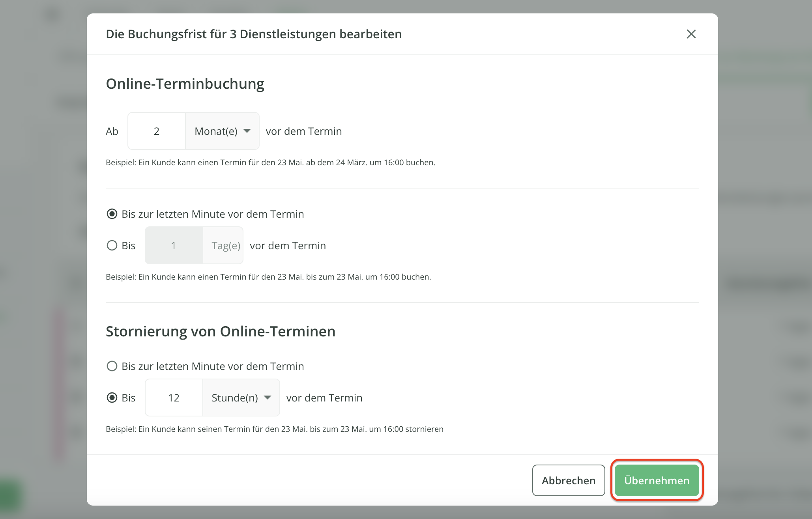
Task: Confirm changes with the Übernehmen button
Action: 657,480
